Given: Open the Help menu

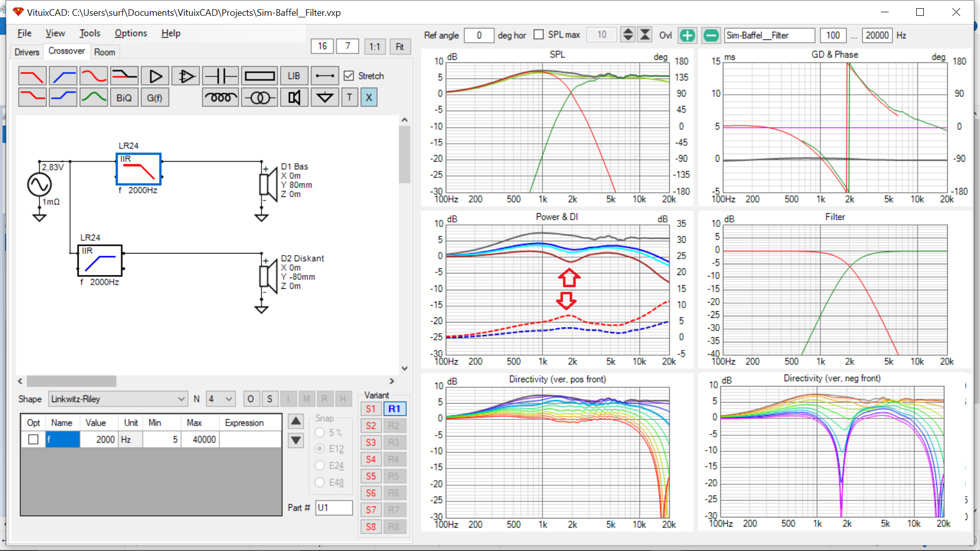Looking at the screenshot, I should [171, 33].
